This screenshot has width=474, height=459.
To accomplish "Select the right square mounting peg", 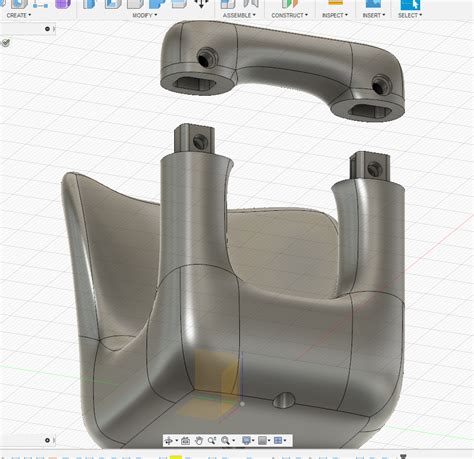I will (369, 167).
